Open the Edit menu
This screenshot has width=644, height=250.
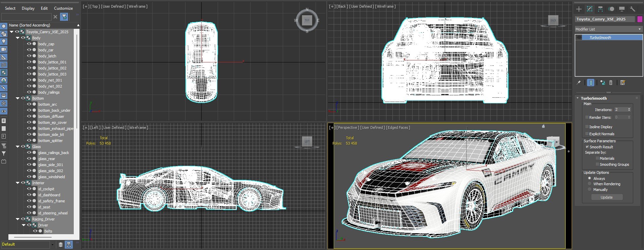click(x=44, y=8)
